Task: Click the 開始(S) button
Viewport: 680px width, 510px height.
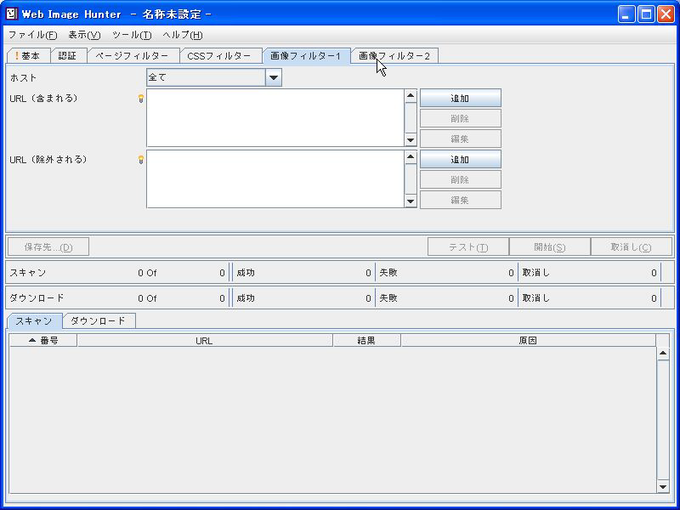Action: pos(549,247)
